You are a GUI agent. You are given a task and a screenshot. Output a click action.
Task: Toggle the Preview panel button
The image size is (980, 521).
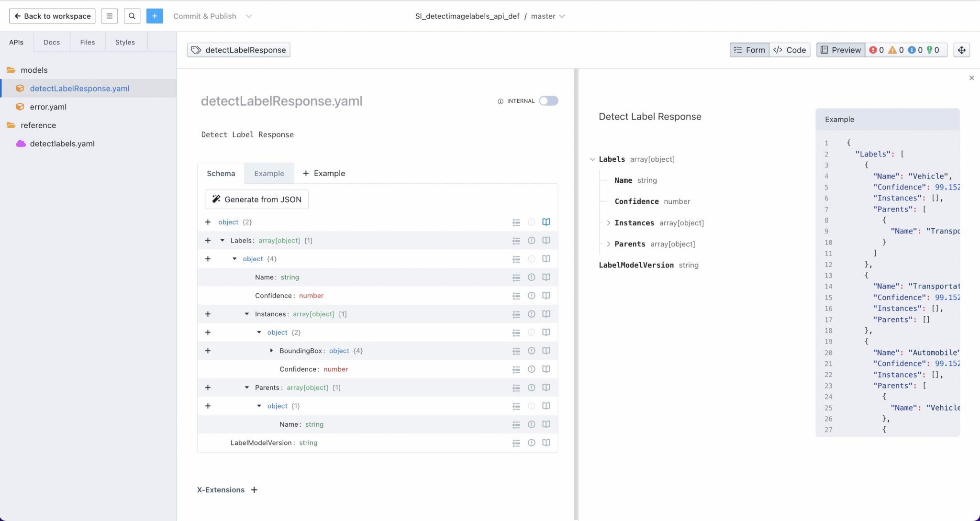[841, 50]
